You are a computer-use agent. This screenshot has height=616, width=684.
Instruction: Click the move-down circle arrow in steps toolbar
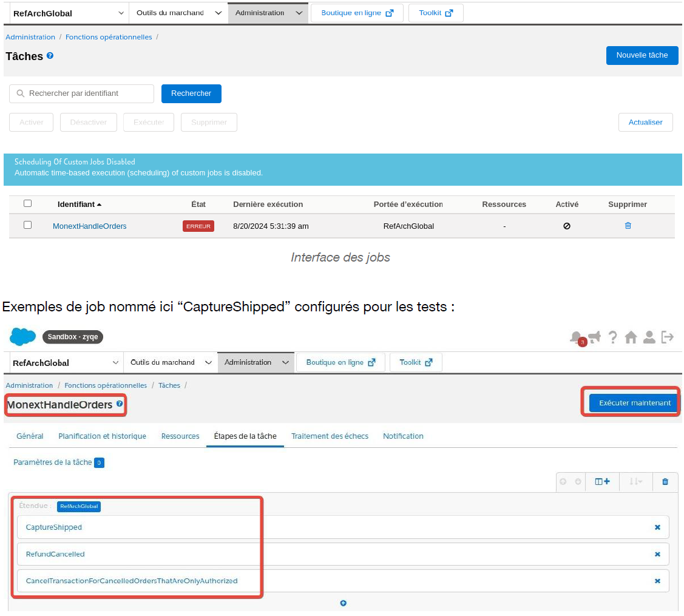tap(578, 482)
